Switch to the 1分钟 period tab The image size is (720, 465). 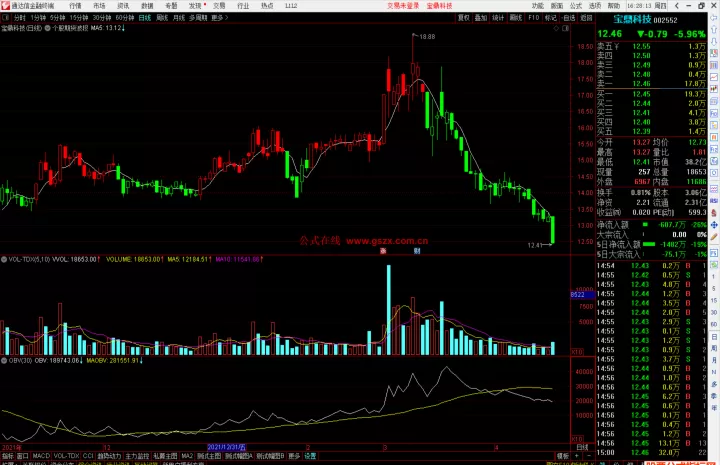click(38, 17)
